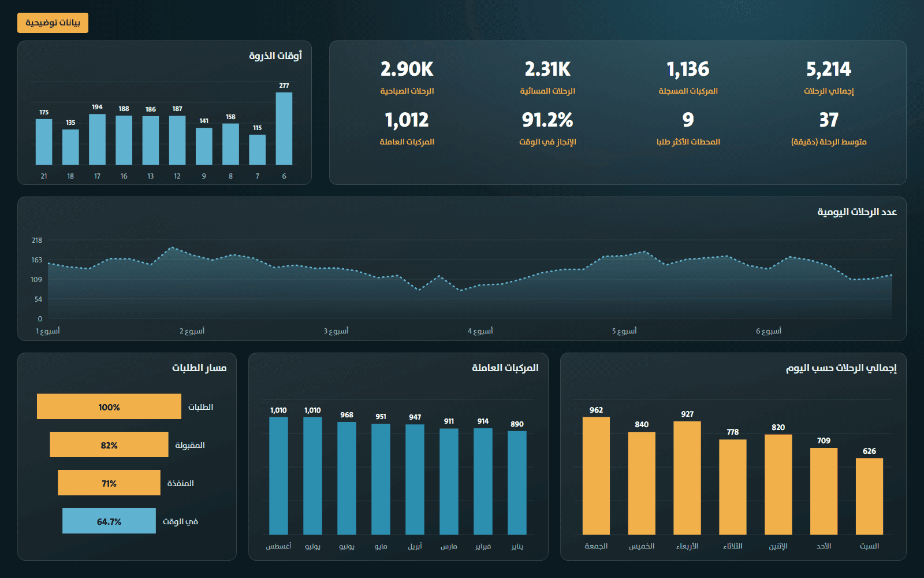Click the الإثنين day label

click(x=778, y=546)
